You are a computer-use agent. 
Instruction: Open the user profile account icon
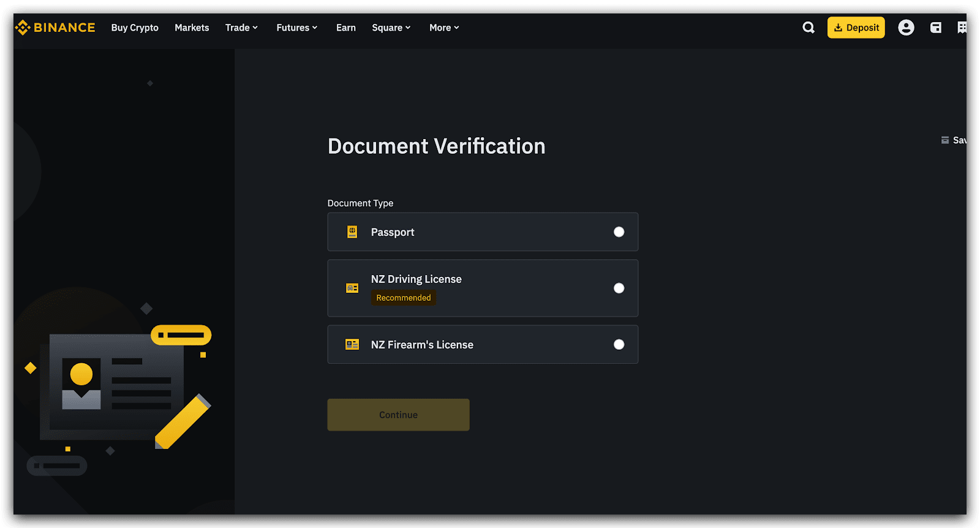pyautogui.click(x=906, y=28)
